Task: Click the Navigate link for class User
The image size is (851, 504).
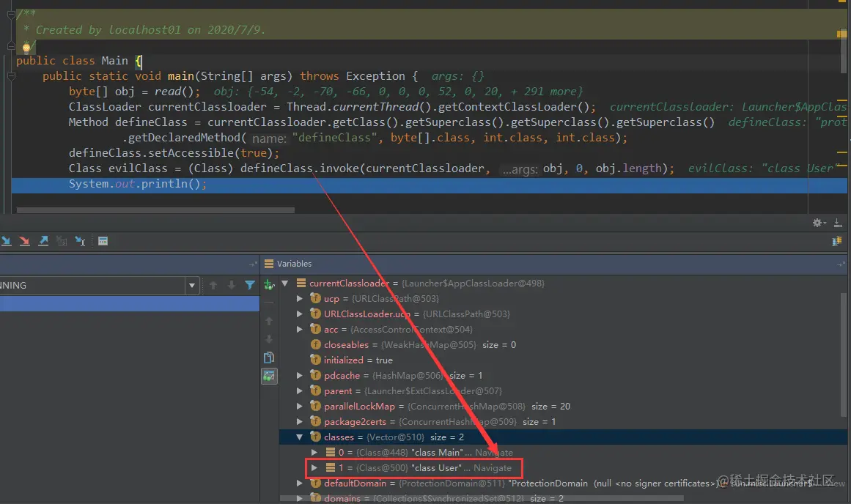Action: click(493, 467)
